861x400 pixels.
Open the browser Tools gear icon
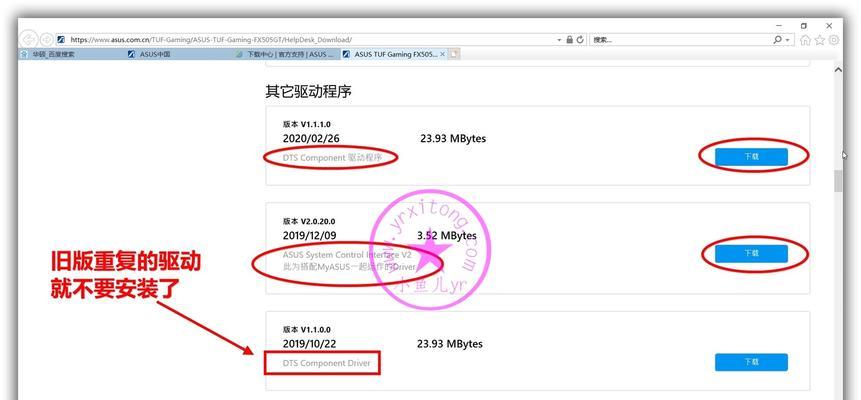point(834,40)
